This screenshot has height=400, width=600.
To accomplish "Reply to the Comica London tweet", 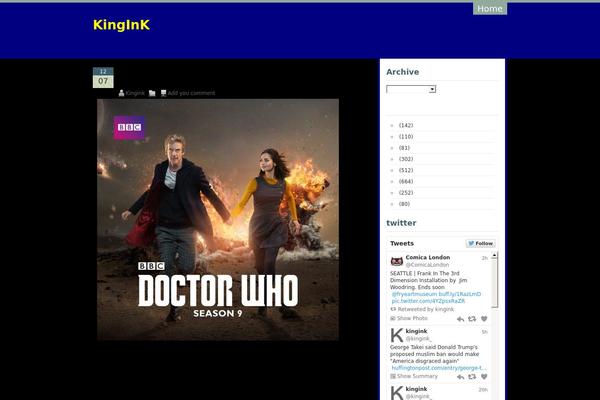I will click(460, 319).
